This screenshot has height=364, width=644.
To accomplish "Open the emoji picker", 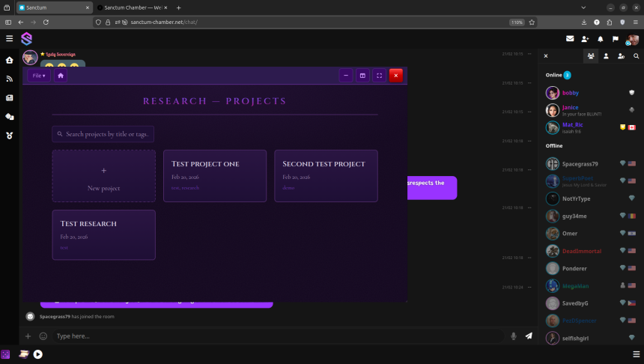I will point(43,336).
